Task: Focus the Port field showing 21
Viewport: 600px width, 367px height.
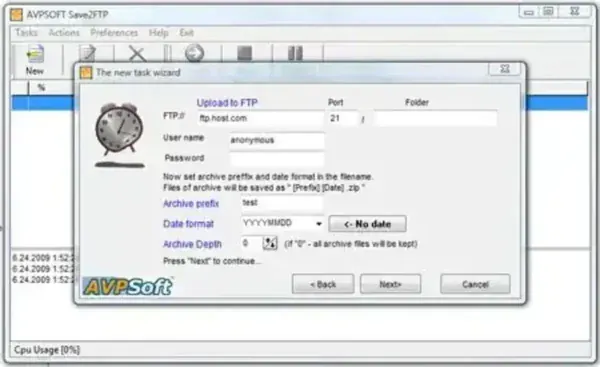Action: click(343, 118)
